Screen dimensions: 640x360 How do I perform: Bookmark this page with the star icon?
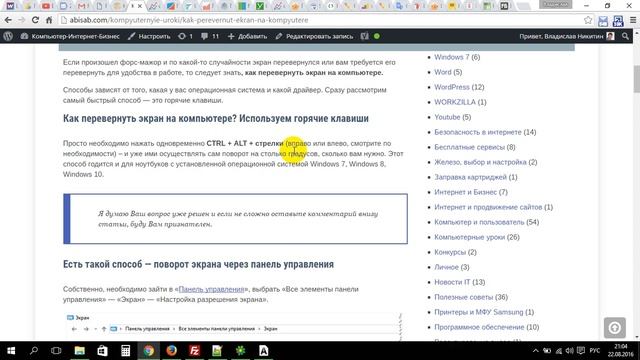point(588,20)
